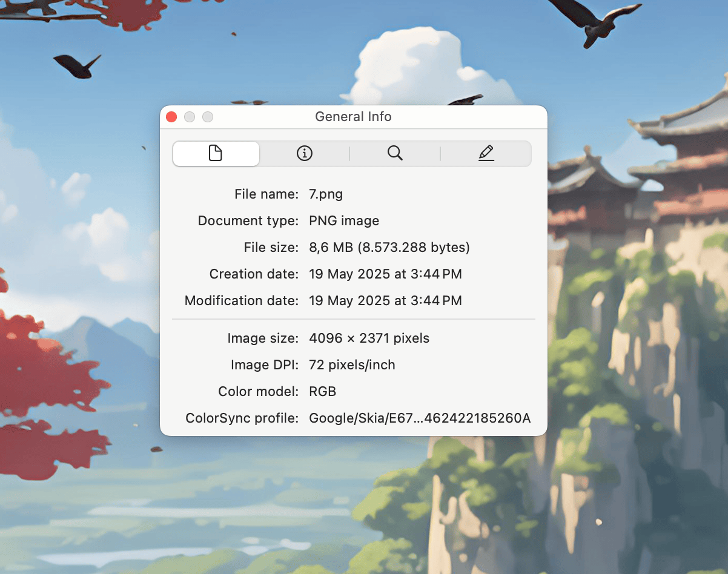
Task: Click the Creation date value
Action: coord(385,274)
